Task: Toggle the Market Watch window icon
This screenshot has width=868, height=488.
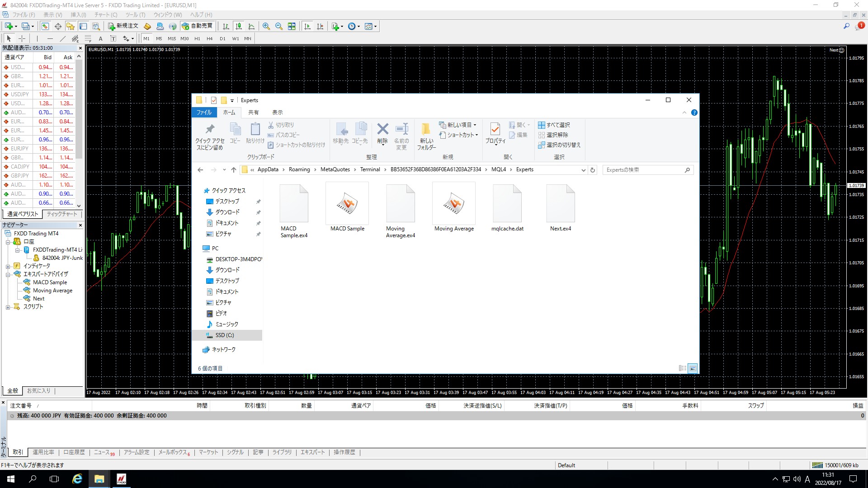Action: coord(45,26)
